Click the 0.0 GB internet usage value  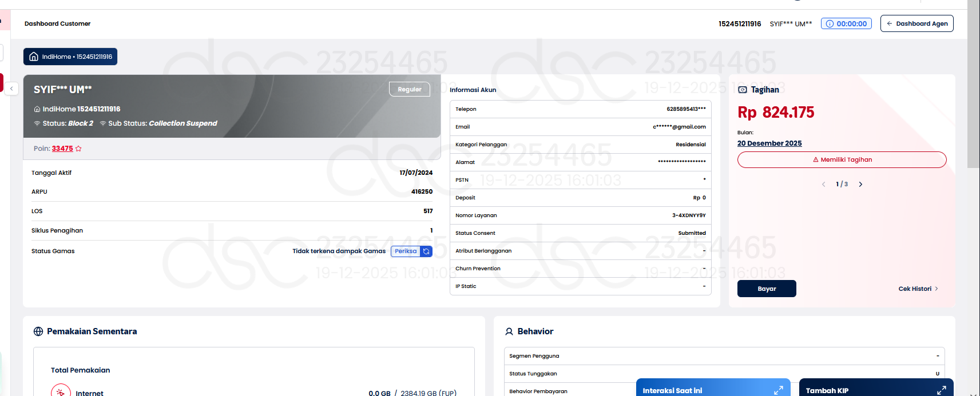(379, 393)
